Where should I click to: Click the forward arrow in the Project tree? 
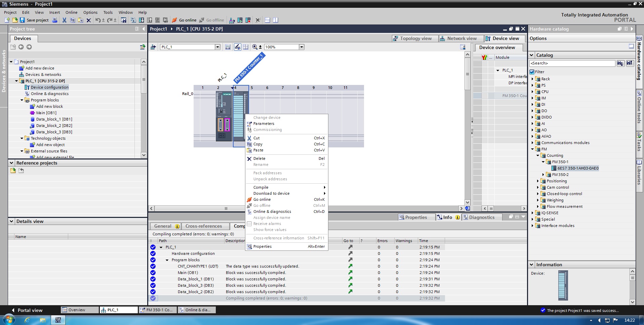tap(29, 47)
